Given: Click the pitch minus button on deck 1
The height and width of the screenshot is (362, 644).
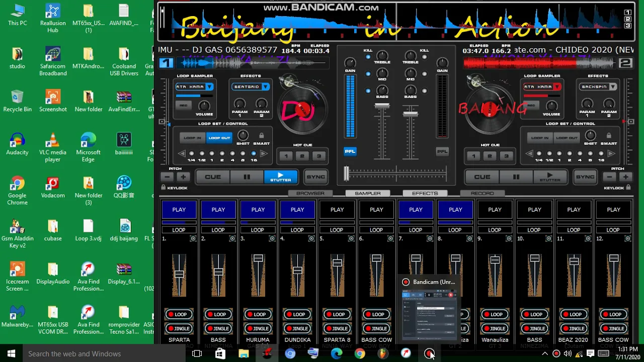Looking at the screenshot, I should coord(168,177).
